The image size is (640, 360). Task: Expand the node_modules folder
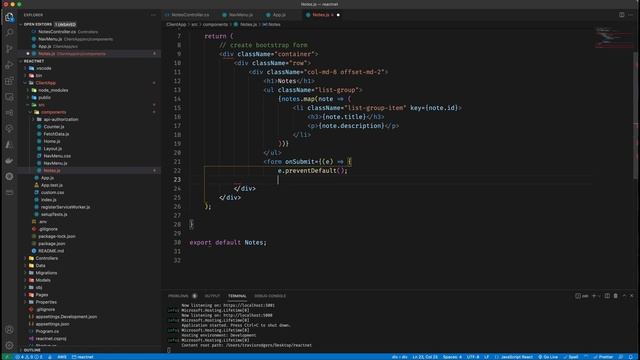tap(53, 90)
